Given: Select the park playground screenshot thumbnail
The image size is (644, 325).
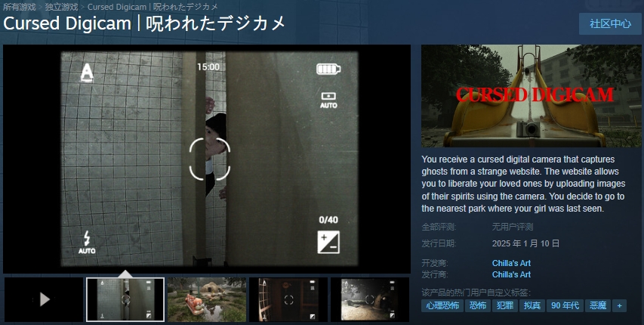Looking at the screenshot, I should click(207, 299).
